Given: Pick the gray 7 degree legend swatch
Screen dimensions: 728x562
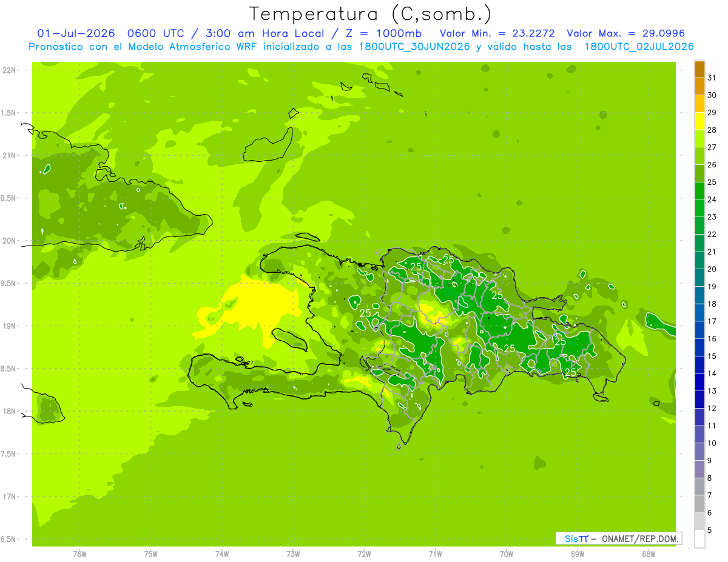Looking at the screenshot, I should 699,487.
